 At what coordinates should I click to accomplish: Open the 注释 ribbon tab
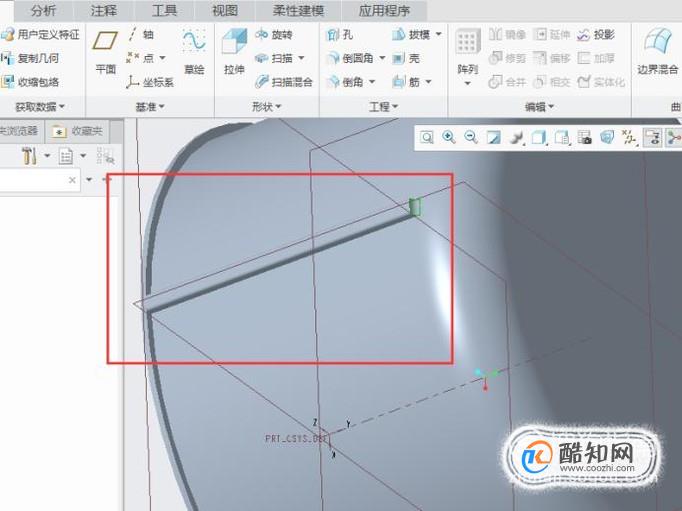(x=104, y=11)
